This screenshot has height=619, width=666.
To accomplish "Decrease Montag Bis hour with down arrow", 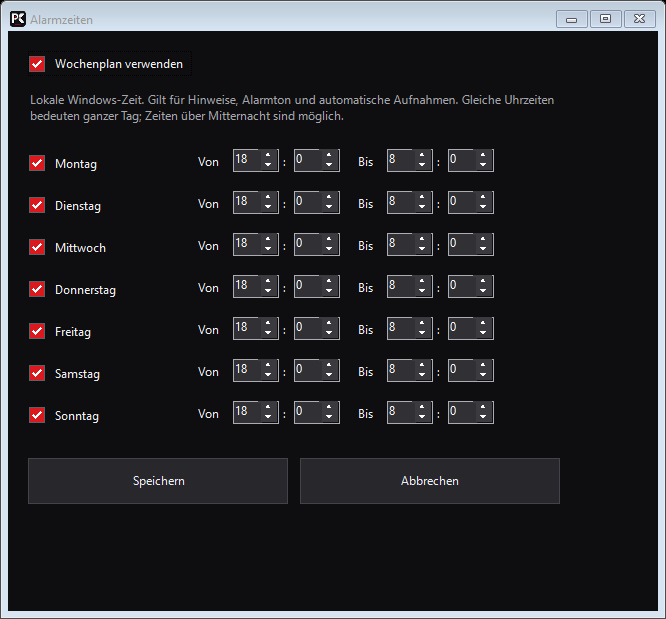I will point(422,165).
